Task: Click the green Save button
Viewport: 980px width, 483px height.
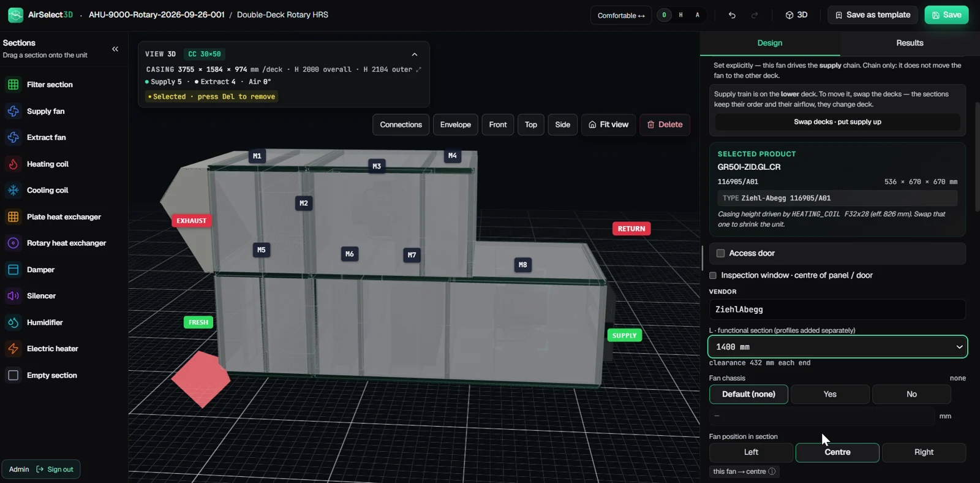Action: coord(946,15)
